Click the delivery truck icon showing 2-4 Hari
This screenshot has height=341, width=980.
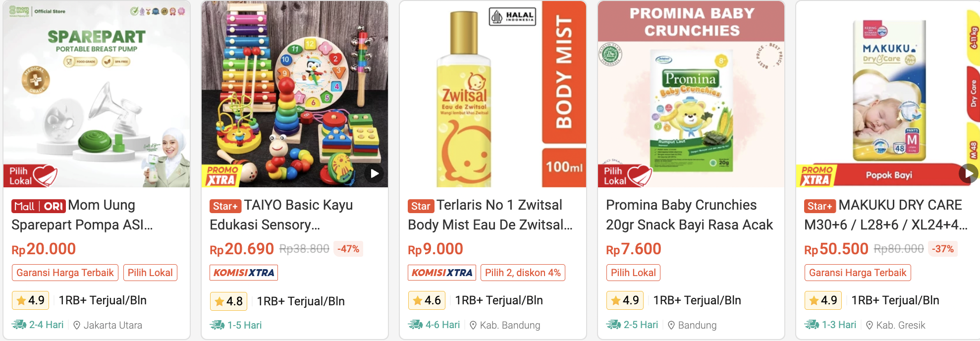pos(19,325)
